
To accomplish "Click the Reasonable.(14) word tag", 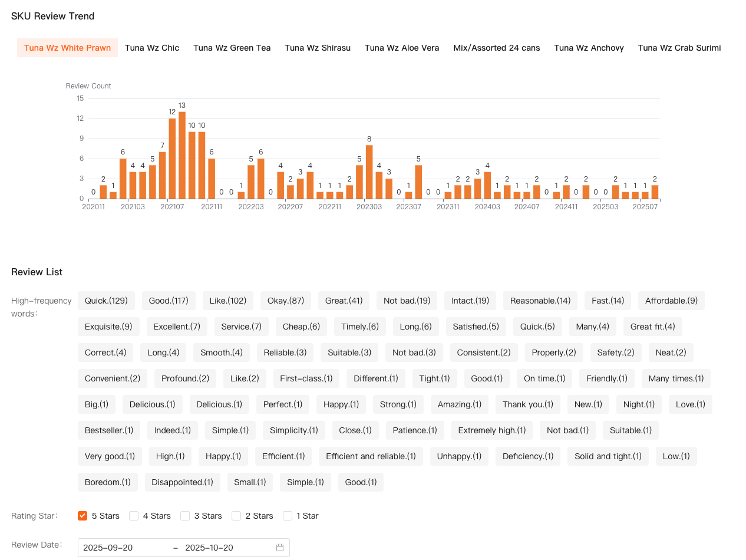I will click(x=540, y=301).
